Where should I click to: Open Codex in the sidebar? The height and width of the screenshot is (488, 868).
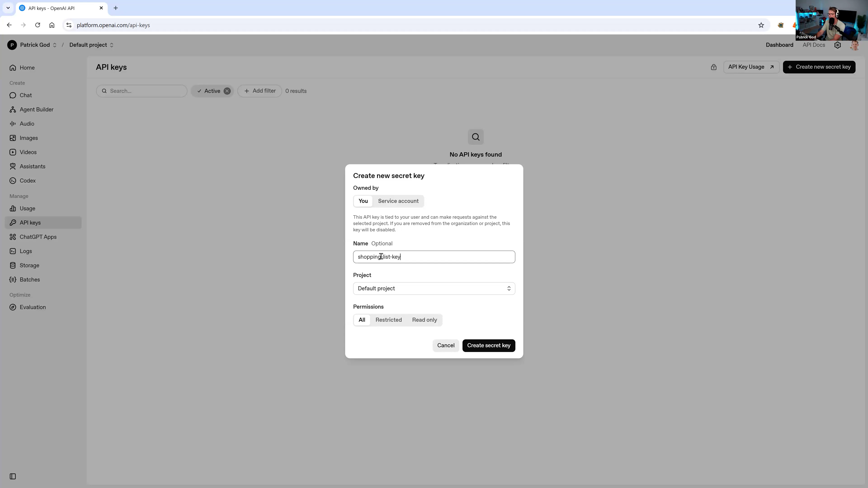pyautogui.click(x=43, y=181)
